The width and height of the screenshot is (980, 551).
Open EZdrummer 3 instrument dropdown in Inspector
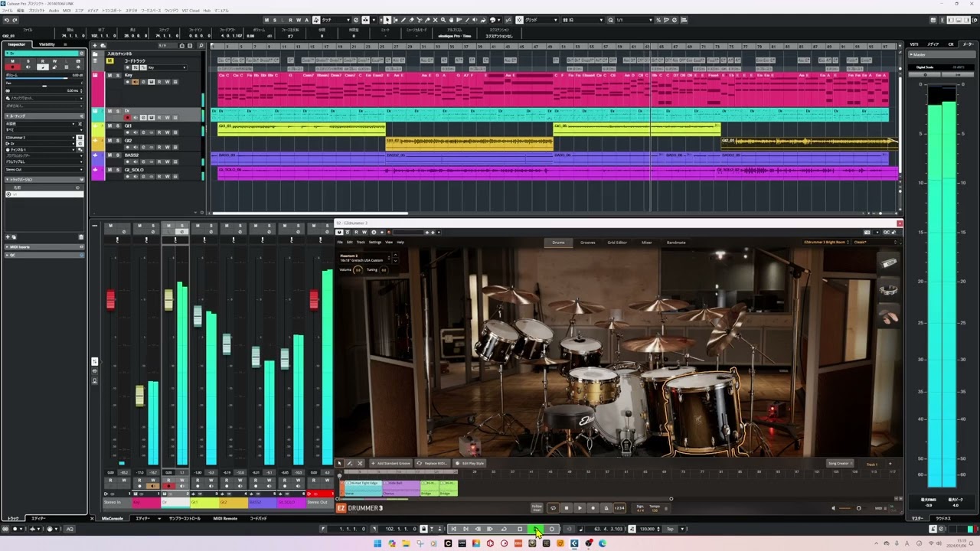click(x=40, y=138)
